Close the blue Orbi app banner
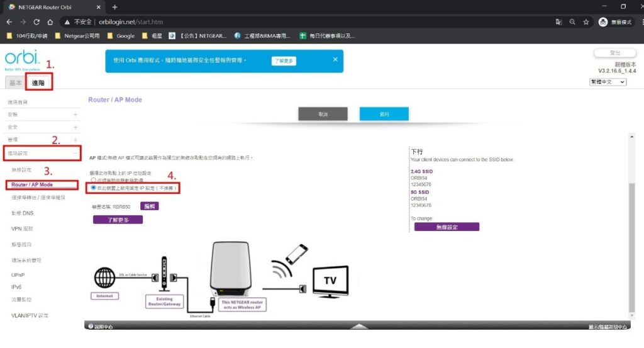The image size is (644, 348). coord(335,60)
